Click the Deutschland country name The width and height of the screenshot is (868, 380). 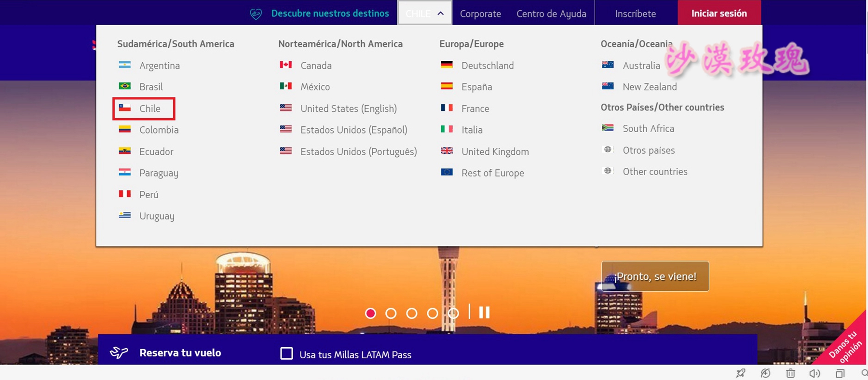point(488,66)
